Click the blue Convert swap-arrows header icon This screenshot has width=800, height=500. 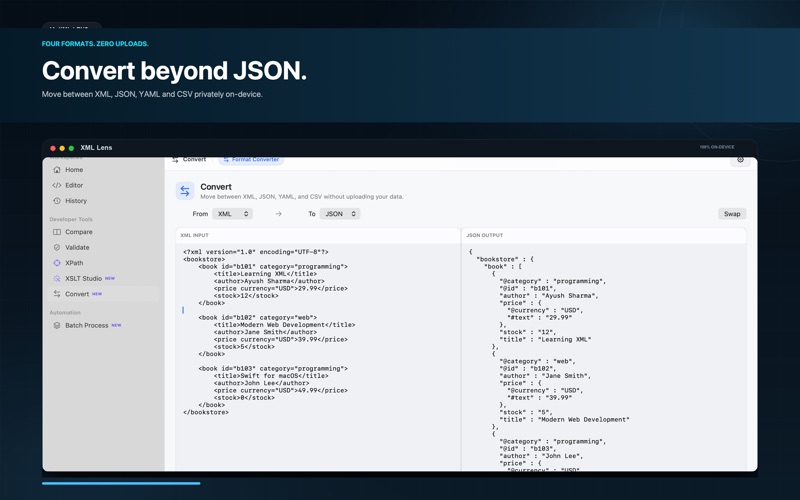tap(185, 191)
